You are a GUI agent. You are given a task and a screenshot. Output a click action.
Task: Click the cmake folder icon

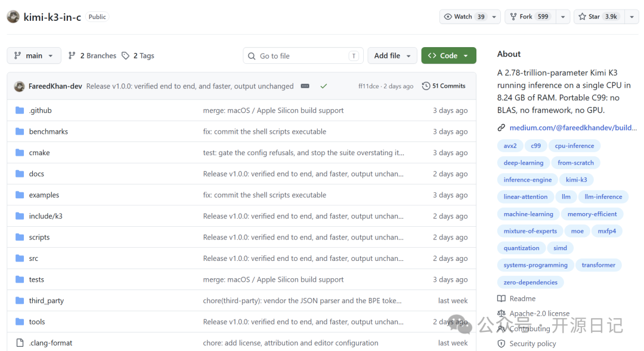20,152
